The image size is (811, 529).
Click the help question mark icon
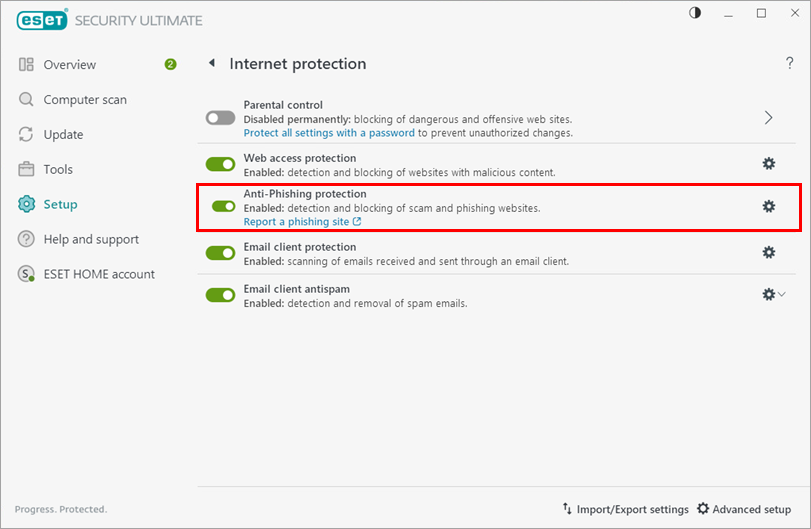(790, 64)
